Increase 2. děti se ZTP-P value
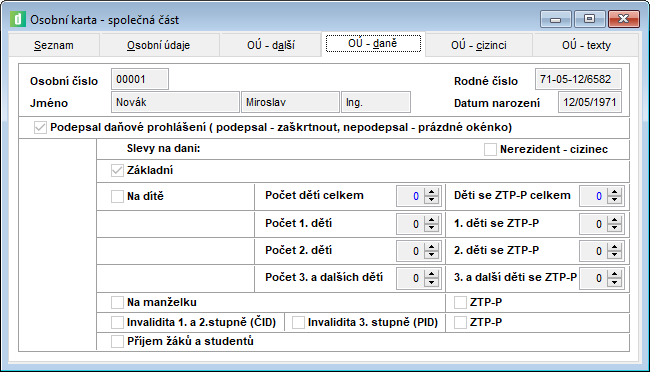650x372 pixels. coord(614,247)
